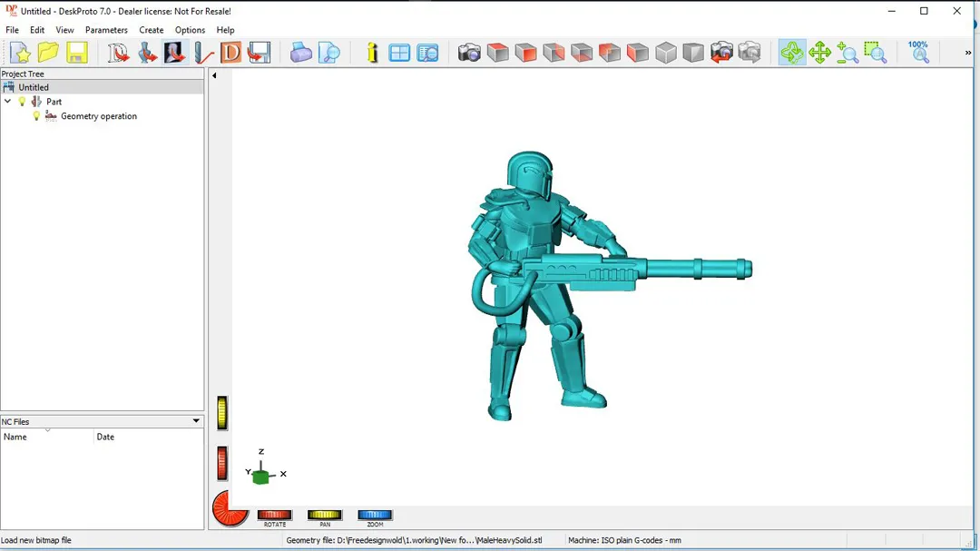Toggle the highlighted mouse rotate mode button
This screenshot has height=551, width=980.
791,53
